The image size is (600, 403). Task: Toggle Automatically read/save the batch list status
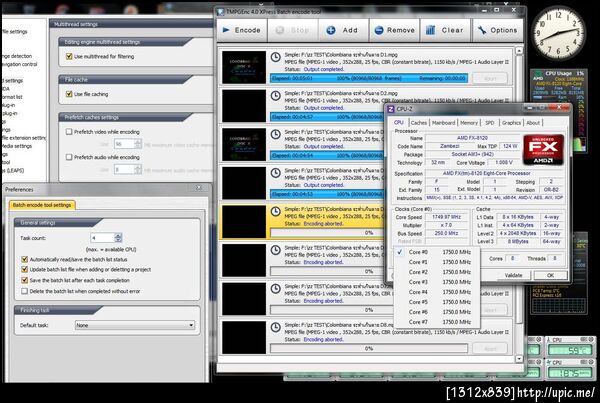pyautogui.click(x=24, y=259)
